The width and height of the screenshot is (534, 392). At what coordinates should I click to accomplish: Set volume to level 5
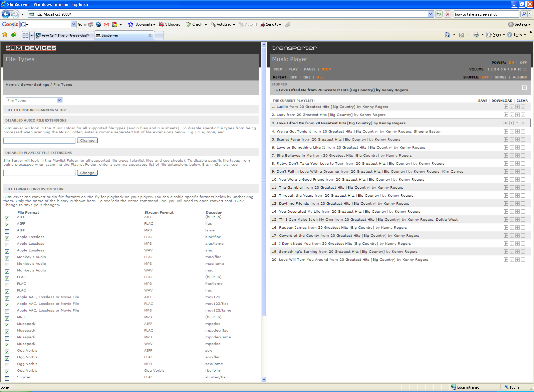[502, 69]
